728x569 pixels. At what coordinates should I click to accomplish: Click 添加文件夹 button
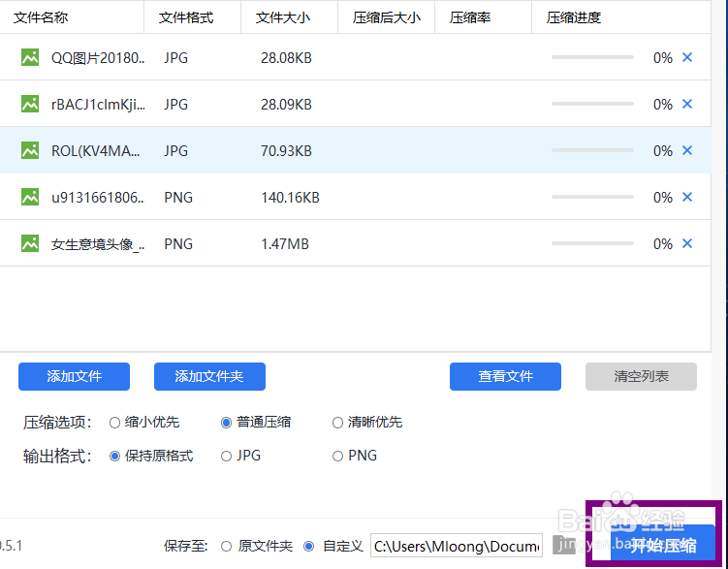click(209, 376)
